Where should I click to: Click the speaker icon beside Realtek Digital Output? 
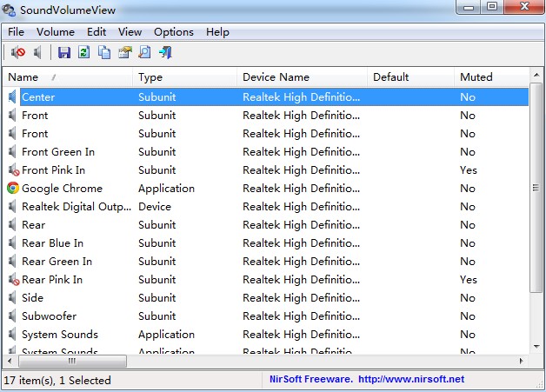pos(12,207)
